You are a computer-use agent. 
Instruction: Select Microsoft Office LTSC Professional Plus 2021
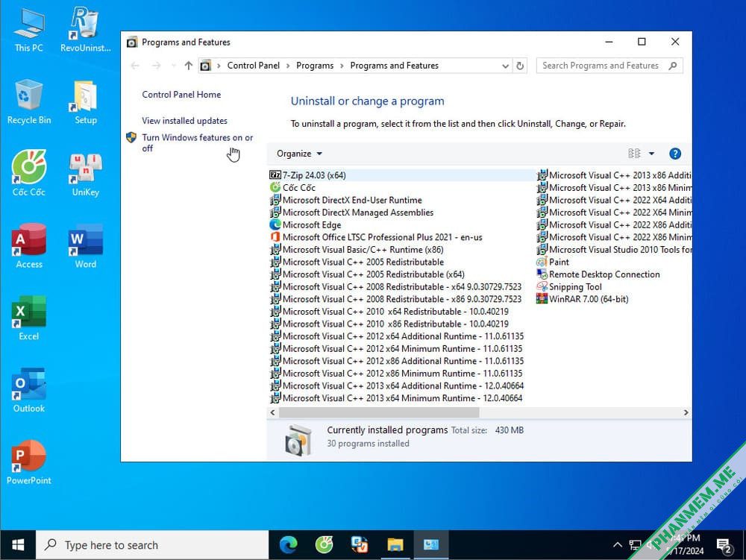point(376,237)
